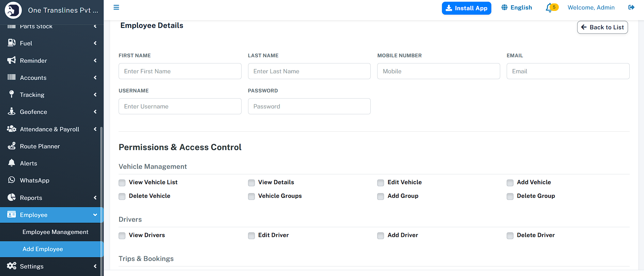This screenshot has height=276, width=644.
Task: Click the Install App button
Action: 466,8
